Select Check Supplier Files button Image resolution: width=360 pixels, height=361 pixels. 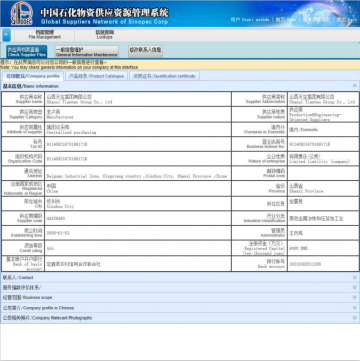(x=27, y=52)
